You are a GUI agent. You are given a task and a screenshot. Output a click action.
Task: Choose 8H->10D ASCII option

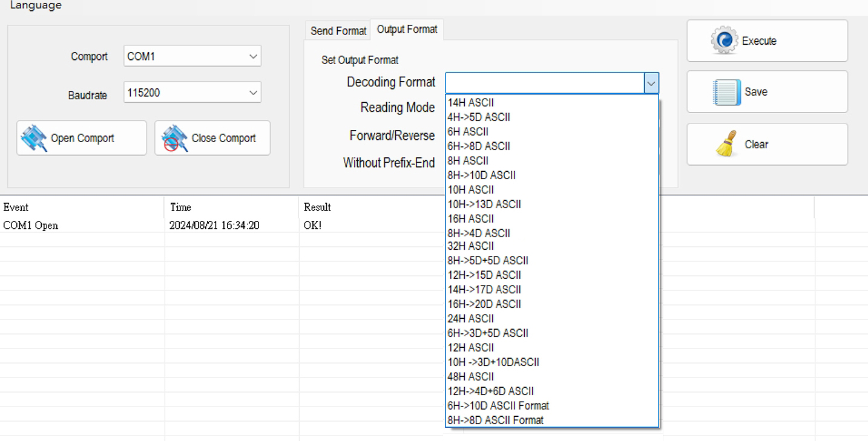(x=552, y=175)
